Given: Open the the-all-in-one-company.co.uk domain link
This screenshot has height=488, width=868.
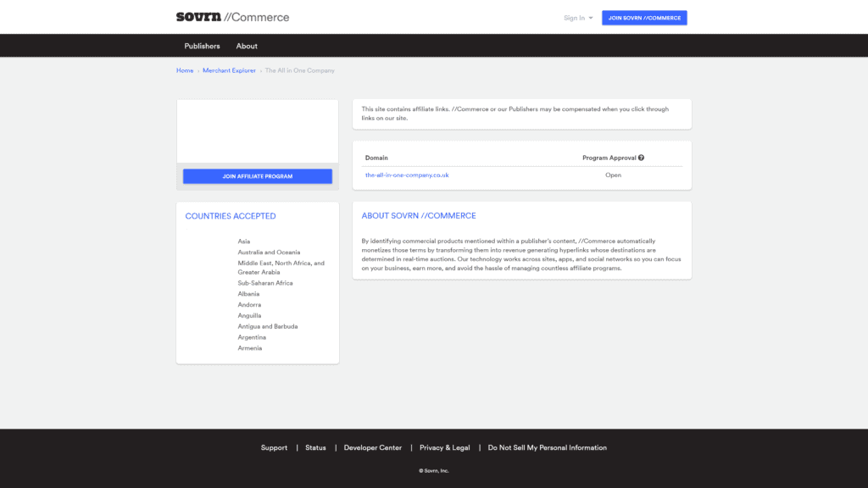Looking at the screenshot, I should (x=407, y=175).
